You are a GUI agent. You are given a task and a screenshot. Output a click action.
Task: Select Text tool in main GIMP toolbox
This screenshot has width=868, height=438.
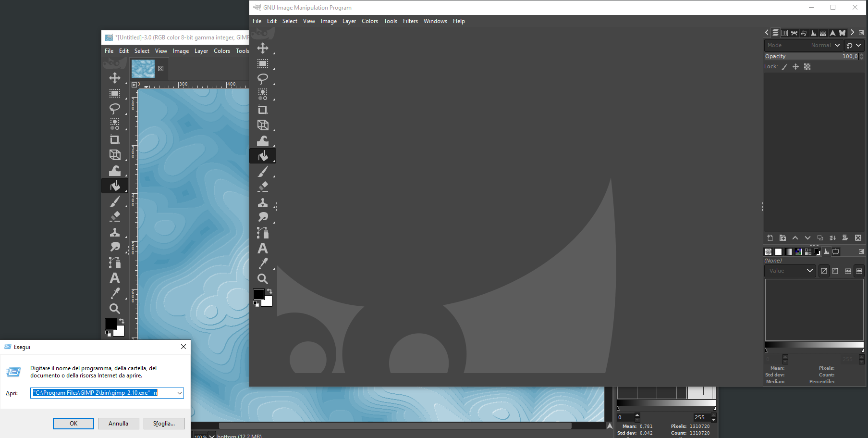pyautogui.click(x=263, y=248)
